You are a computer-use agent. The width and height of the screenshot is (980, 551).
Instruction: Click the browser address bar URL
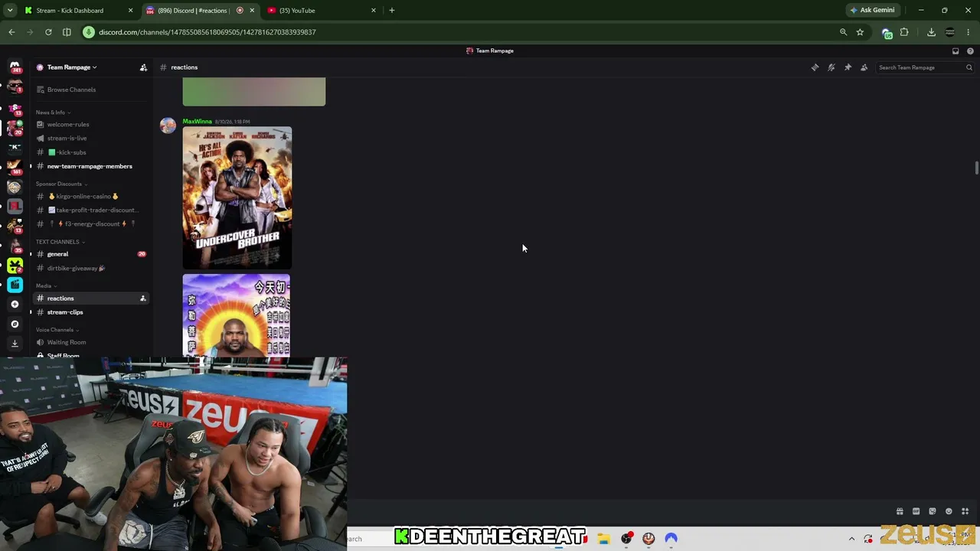[207, 32]
